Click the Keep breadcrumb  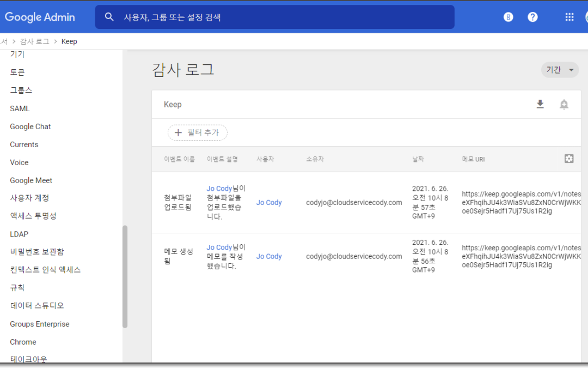pyautogui.click(x=69, y=41)
